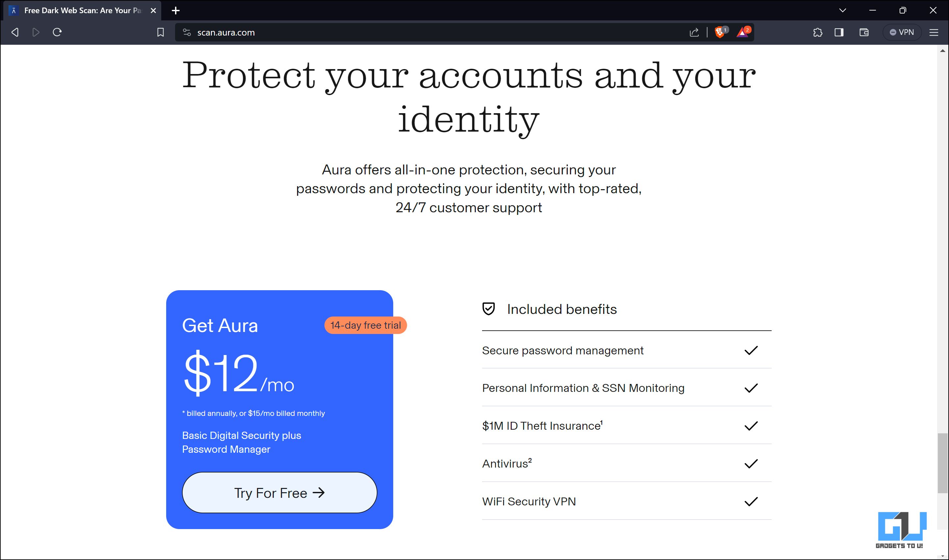Toggle the Secure password management checkbox
Image resolution: width=949 pixels, height=560 pixels.
[752, 350]
